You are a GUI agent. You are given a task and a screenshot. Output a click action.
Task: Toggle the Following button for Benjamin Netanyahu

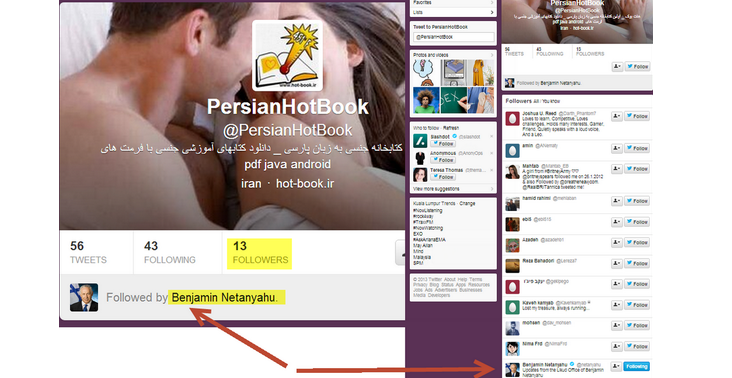(x=636, y=366)
